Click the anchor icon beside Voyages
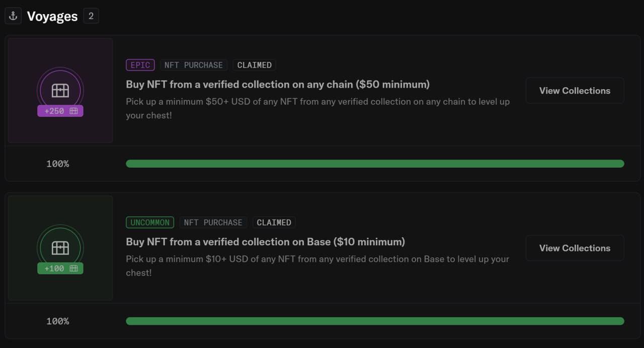This screenshot has height=348, width=644. (13, 16)
